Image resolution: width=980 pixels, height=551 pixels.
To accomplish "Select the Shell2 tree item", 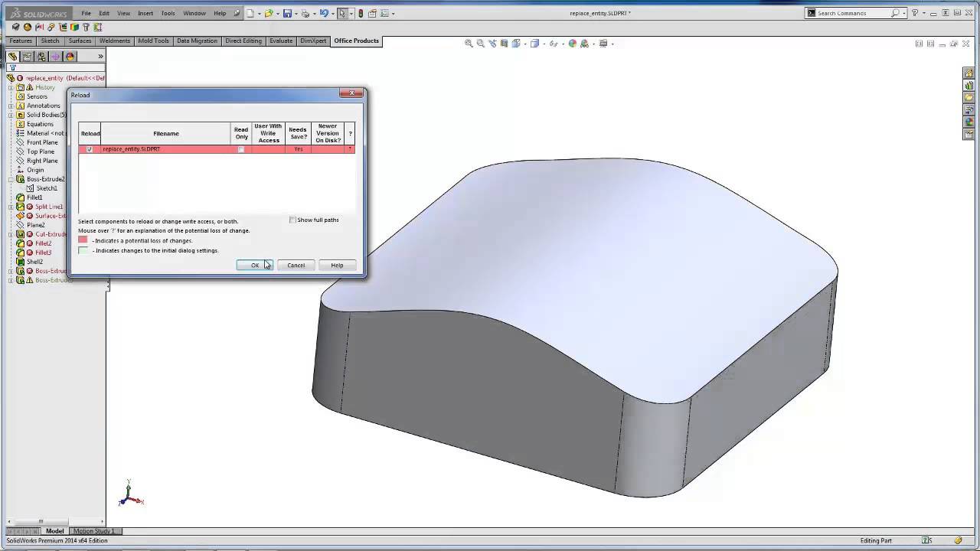I will coord(34,262).
